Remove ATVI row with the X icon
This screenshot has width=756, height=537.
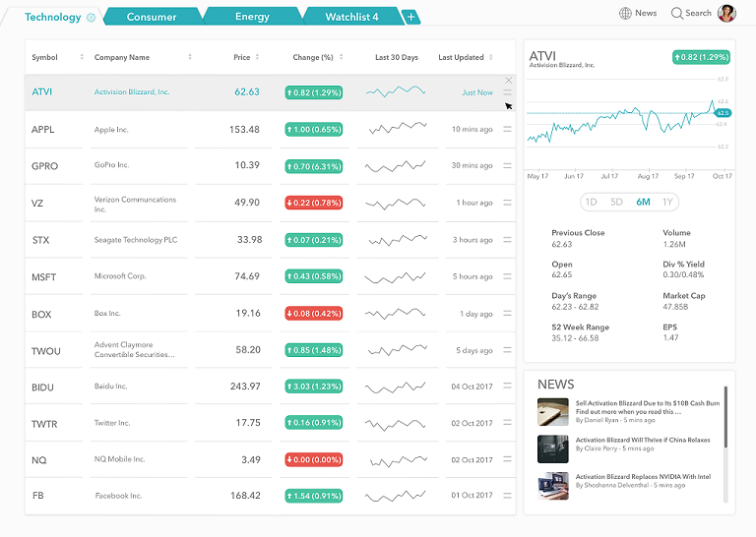[508, 80]
